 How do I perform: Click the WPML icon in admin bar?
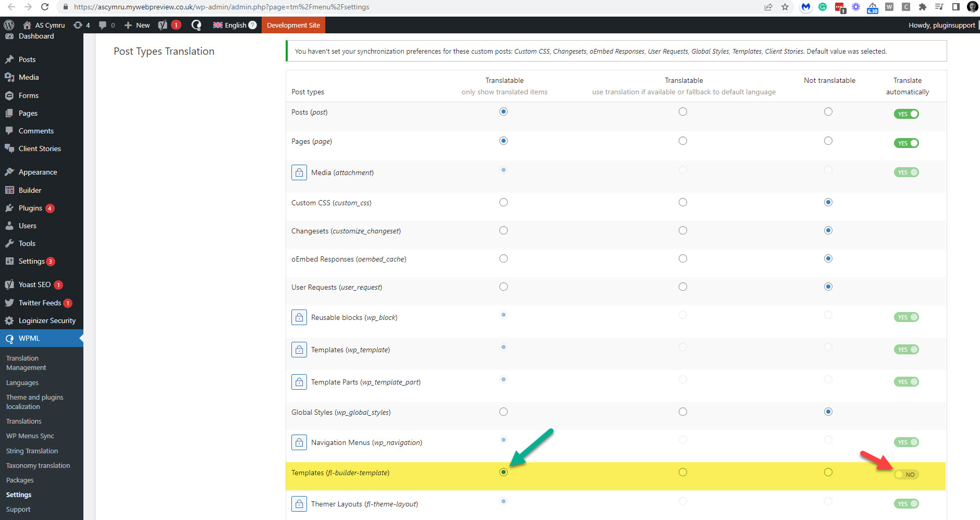click(x=197, y=25)
